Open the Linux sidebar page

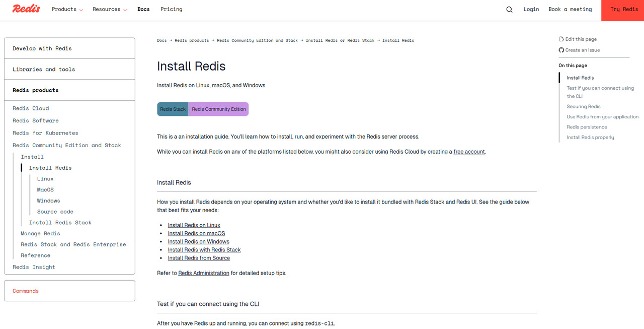(45, 179)
